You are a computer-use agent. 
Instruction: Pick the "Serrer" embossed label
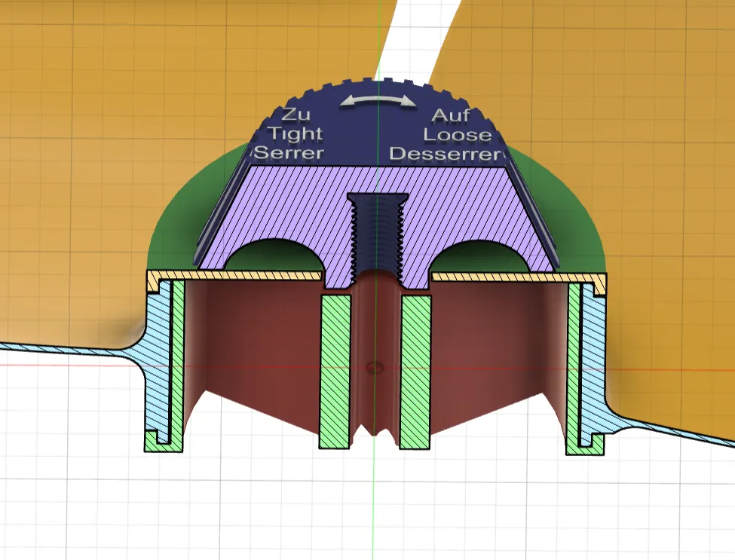(289, 153)
